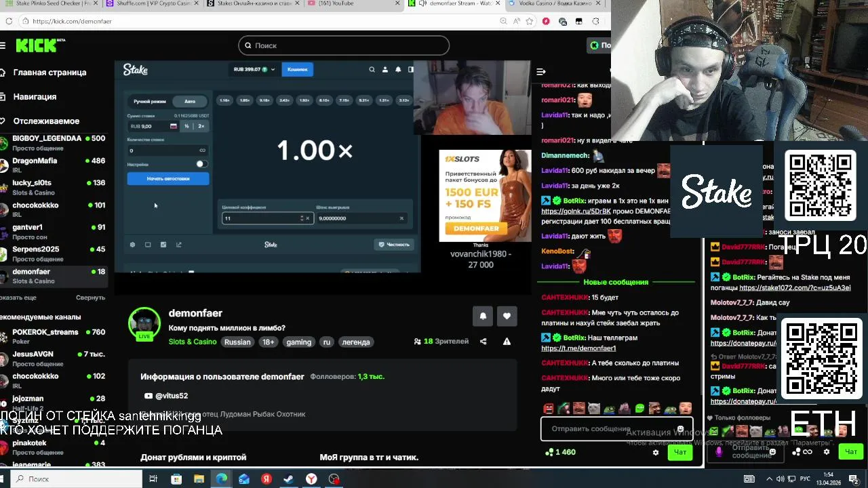This screenshot has width=868, height=488.
Task: Open lucky_sl0ts channel in the sidebar
Action: click(54, 187)
